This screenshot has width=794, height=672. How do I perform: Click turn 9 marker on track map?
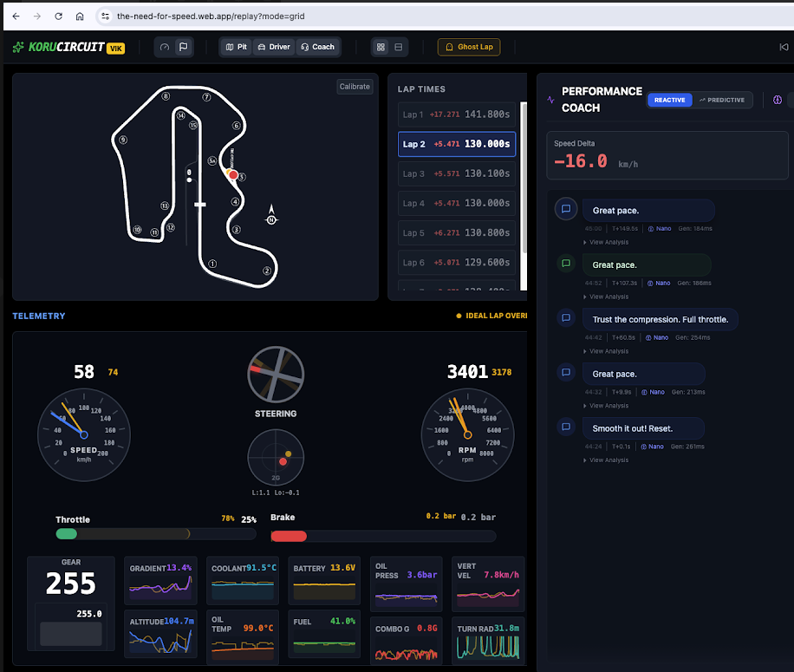click(x=123, y=140)
